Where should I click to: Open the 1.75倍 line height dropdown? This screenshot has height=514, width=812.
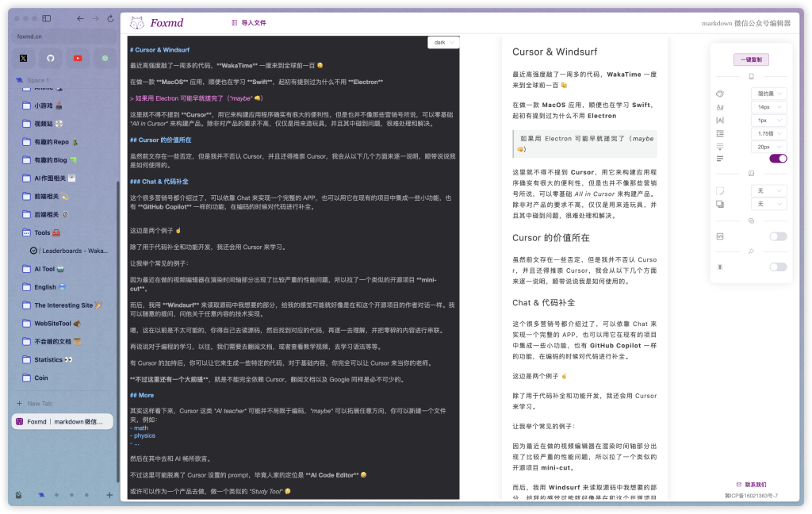[x=768, y=134]
